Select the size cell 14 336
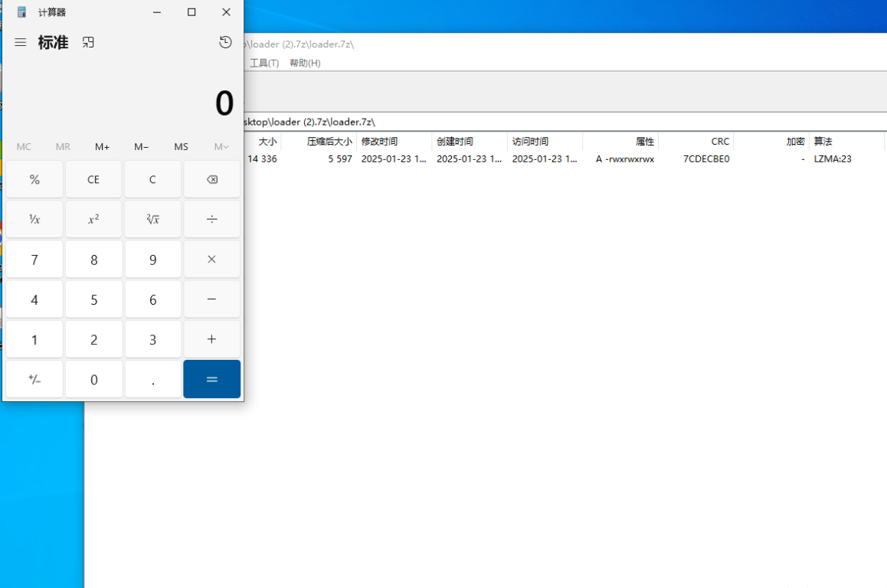Screen dimensions: 887x588 point(263,159)
